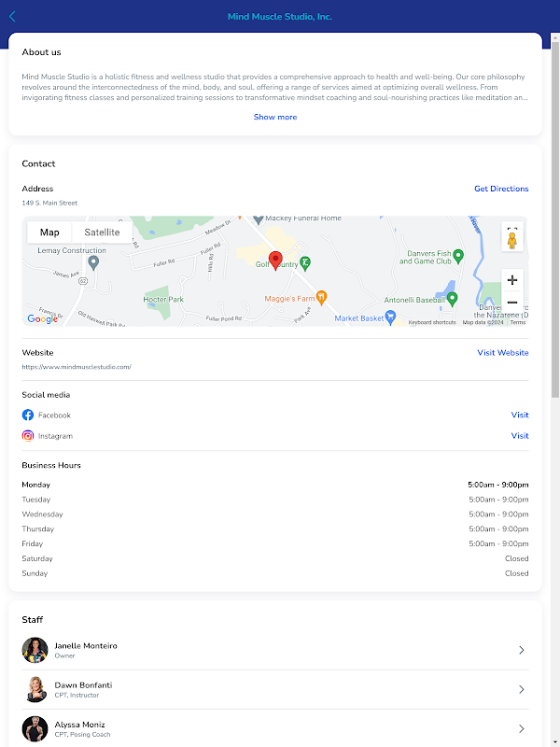This screenshot has height=747, width=560.
Task: Click the page vertical scrollbar
Action: tap(555, 219)
